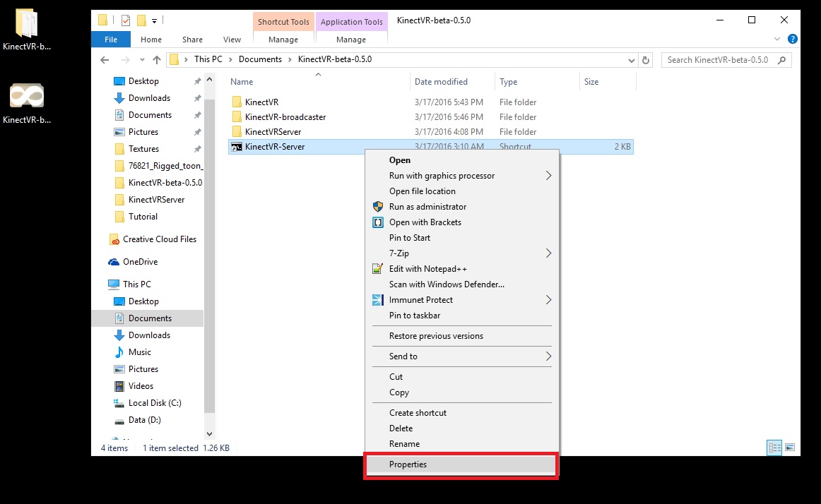Screen dimensions: 821x504
Task: Open the Help question mark icon
Action: pos(793,40)
